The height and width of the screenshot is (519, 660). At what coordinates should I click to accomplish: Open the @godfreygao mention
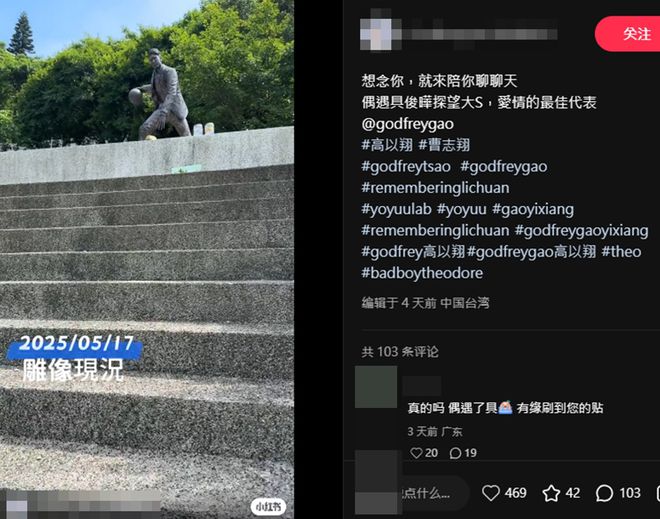tap(407, 124)
